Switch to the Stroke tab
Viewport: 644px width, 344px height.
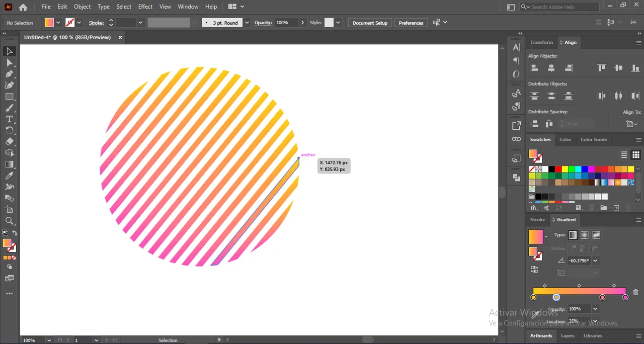[537, 220]
